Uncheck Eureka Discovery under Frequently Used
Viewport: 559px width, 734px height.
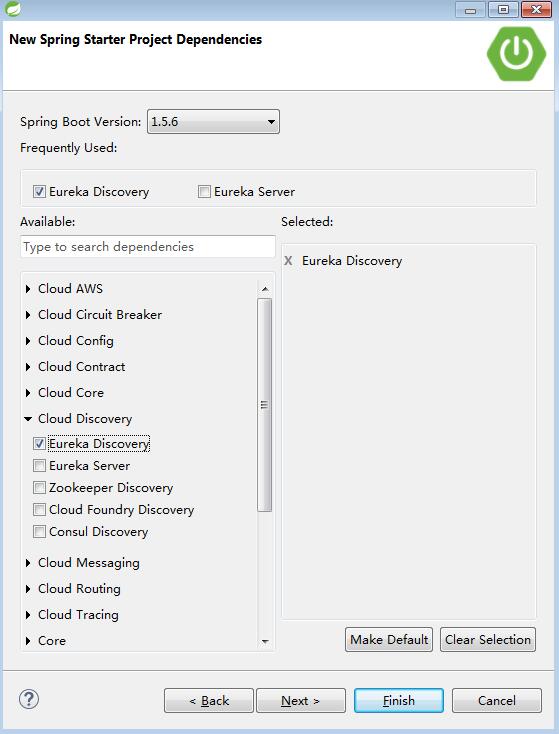[x=39, y=191]
